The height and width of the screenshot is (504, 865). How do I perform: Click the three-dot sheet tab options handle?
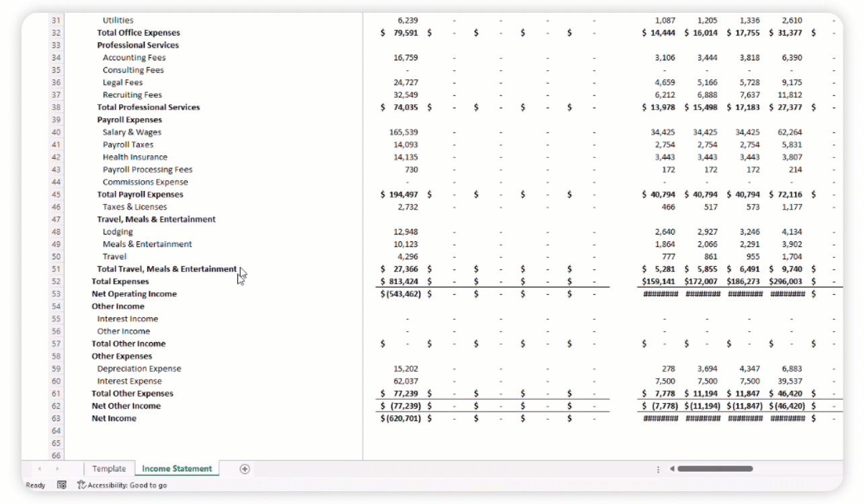(657, 468)
